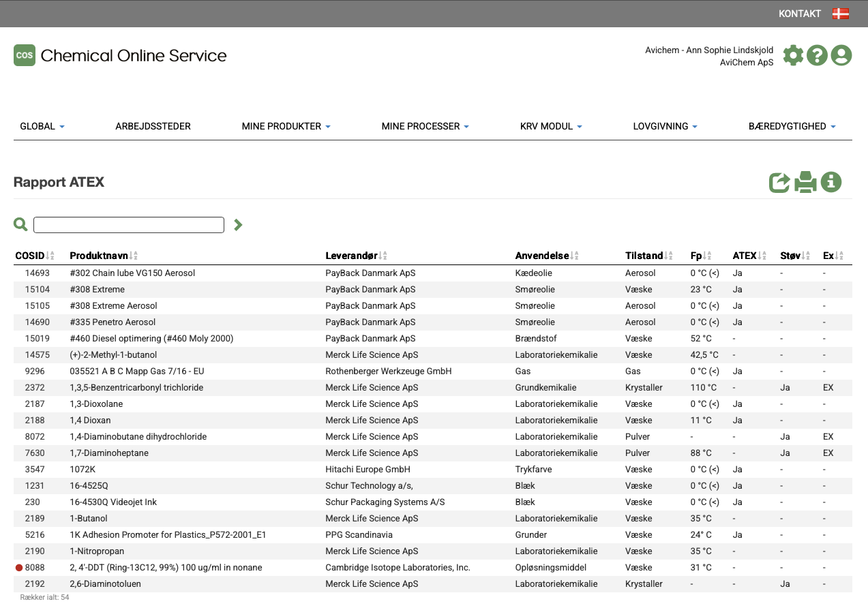Viewport: 868px width, 608px height.
Task: Go to ARBEJDSSTEDER menu item
Action: [153, 126]
